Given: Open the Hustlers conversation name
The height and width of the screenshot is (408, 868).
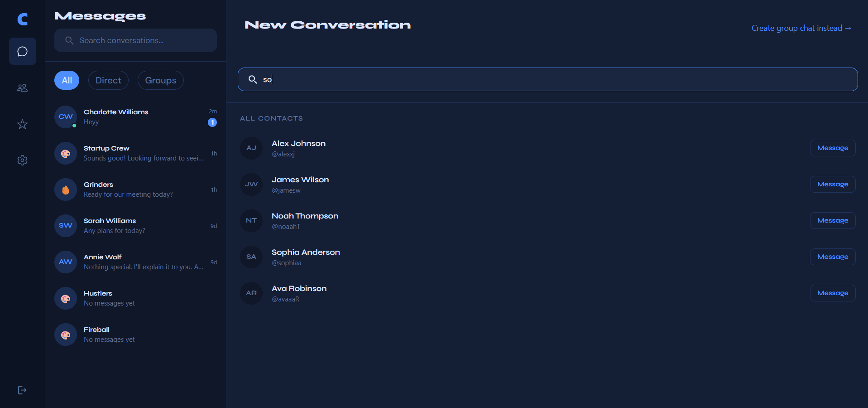Looking at the screenshot, I should (x=98, y=293).
